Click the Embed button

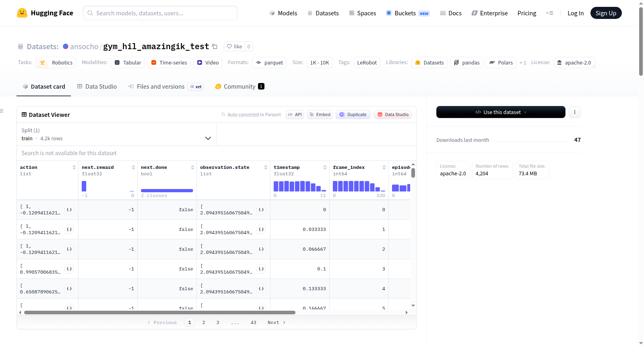320,114
